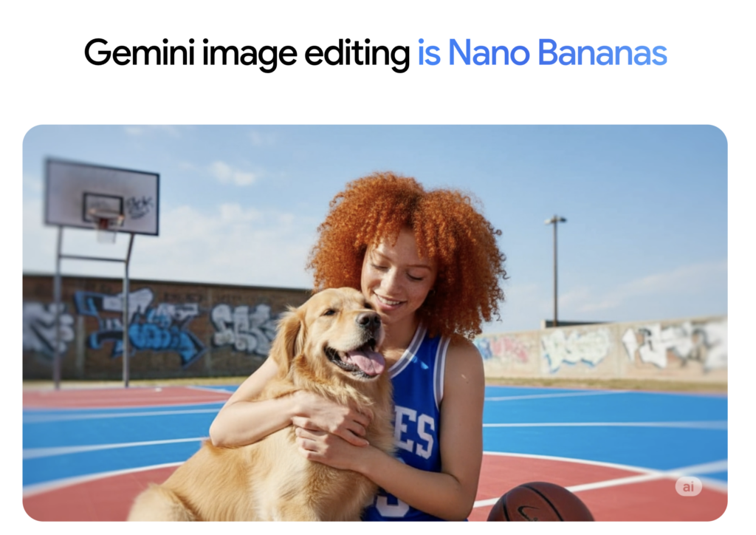Click the basketball net under the hoop
The width and height of the screenshot is (756, 535).
(106, 230)
